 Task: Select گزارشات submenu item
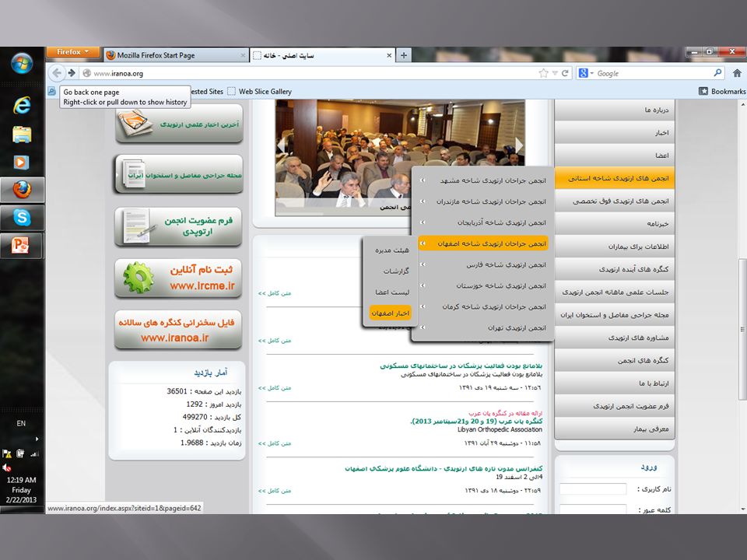coord(396,271)
